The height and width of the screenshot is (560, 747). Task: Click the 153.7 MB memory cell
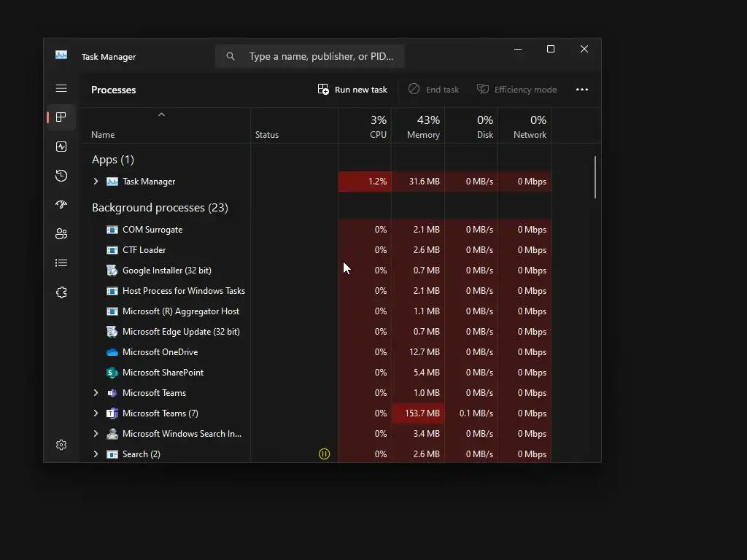pyautogui.click(x=418, y=413)
